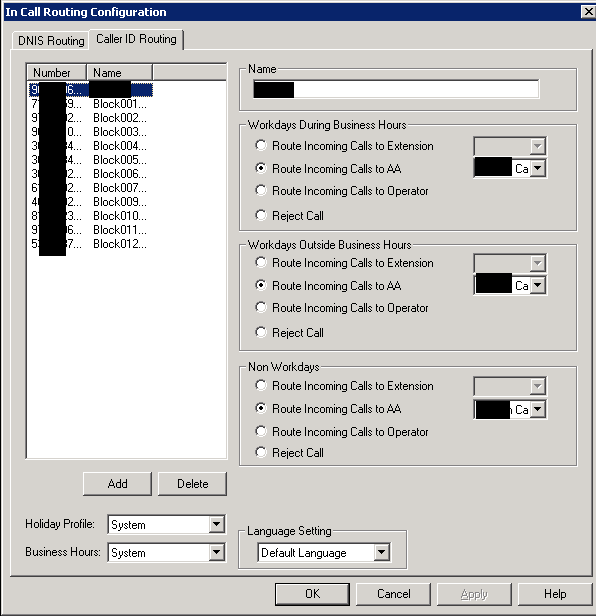Sort the list by Number column header
Image resolution: width=596 pixels, height=616 pixels.
(x=56, y=73)
